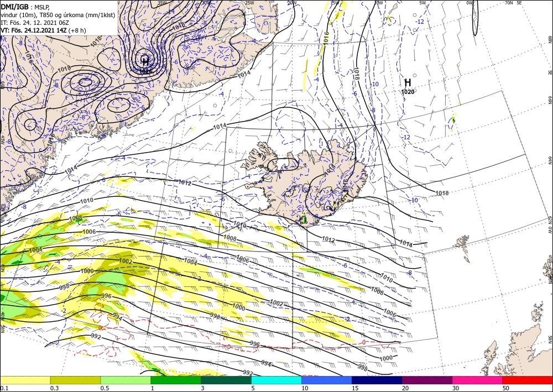Click the H high-pressure symbol labeled 1026
This screenshot has height=392, width=553.
pyautogui.click(x=144, y=61)
